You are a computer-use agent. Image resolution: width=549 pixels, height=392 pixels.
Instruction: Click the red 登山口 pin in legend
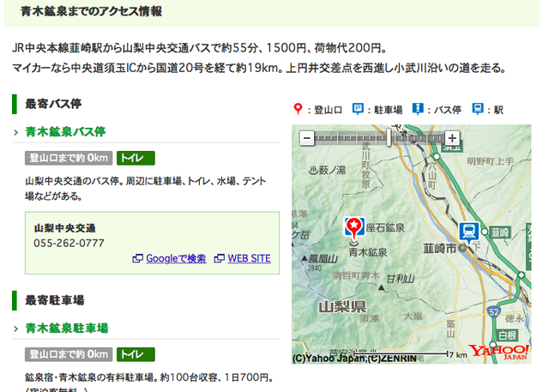(298, 109)
